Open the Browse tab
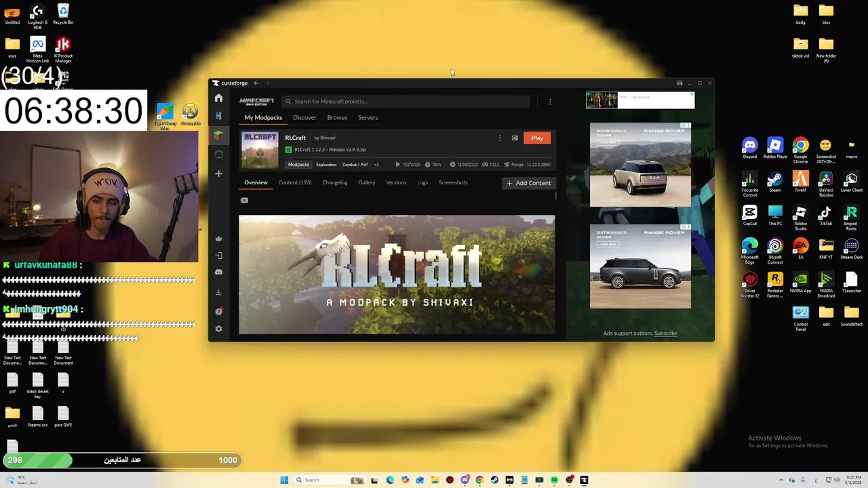The image size is (868, 488). [x=337, y=118]
